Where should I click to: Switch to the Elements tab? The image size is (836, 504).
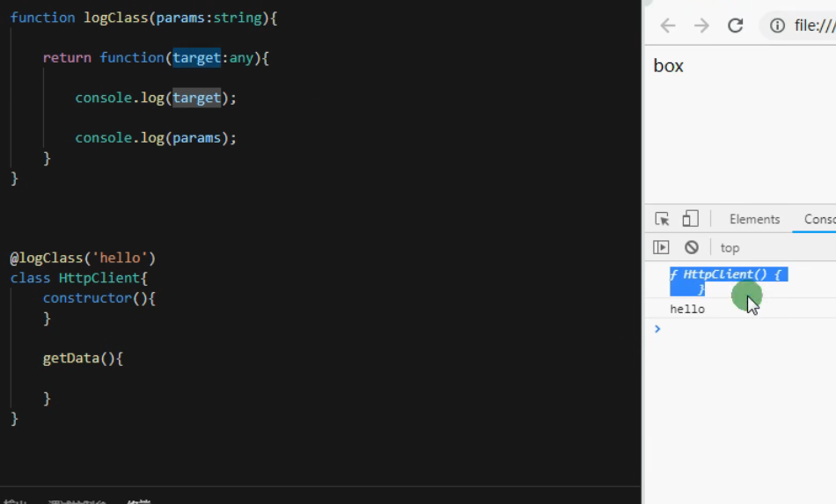click(x=754, y=219)
